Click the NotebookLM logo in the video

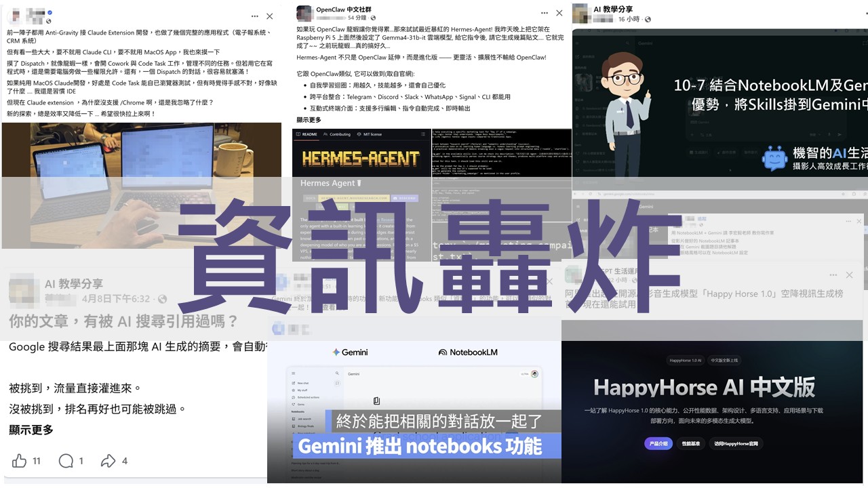[468, 352]
